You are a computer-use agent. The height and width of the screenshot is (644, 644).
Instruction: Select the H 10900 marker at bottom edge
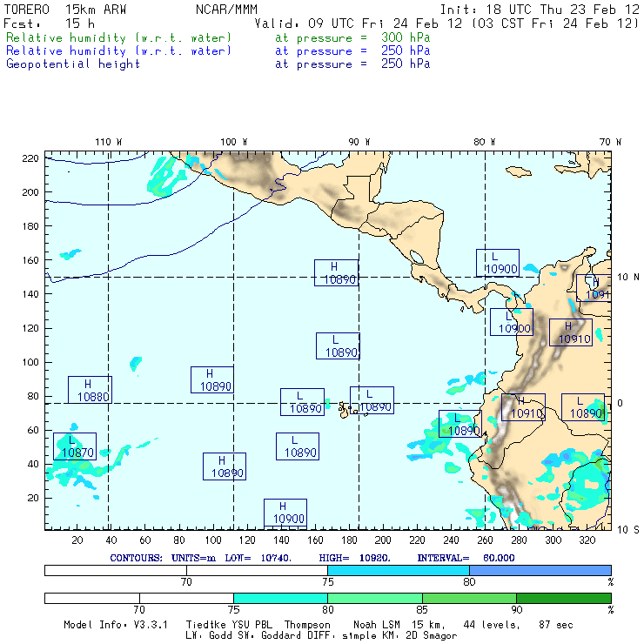285,513
